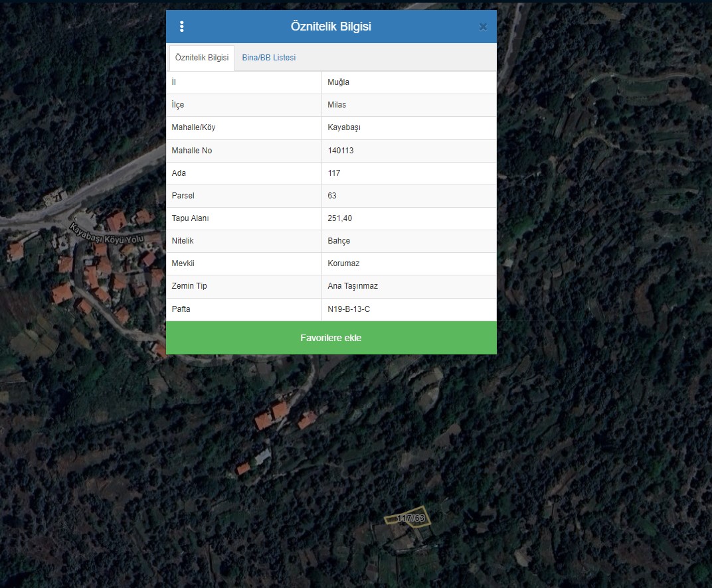
Task: Click the Kayabaşı value for Mahalle/Köy
Action: (344, 127)
